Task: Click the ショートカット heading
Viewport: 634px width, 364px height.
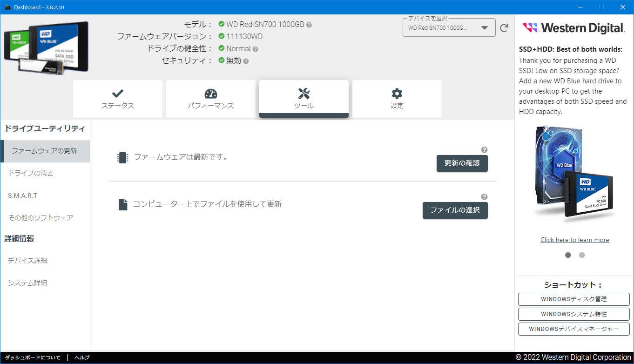Action: (x=573, y=285)
